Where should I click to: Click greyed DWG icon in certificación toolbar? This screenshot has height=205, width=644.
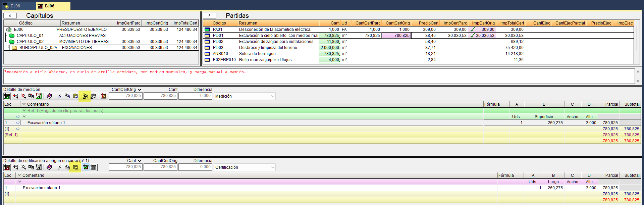coord(39,167)
